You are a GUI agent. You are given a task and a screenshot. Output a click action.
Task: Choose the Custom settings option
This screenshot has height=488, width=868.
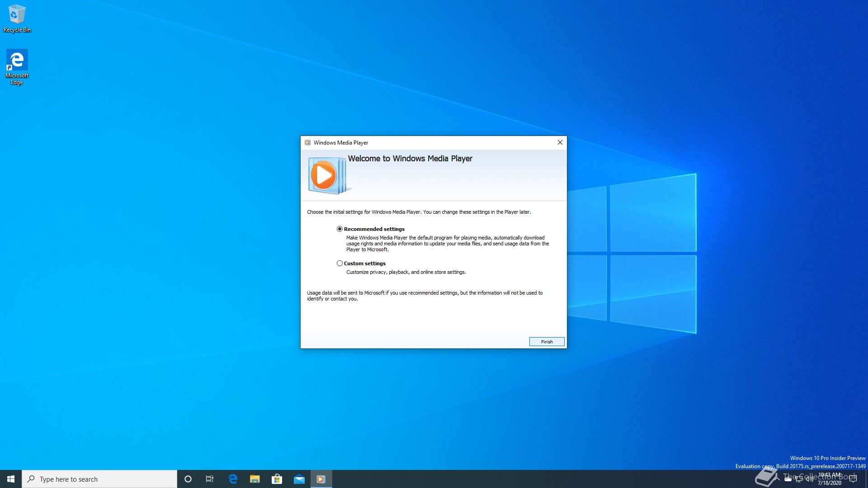tap(340, 263)
